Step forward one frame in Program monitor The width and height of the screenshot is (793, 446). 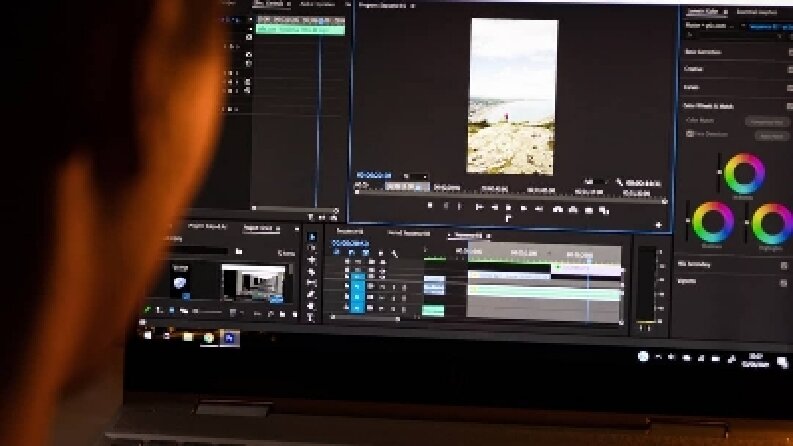[x=523, y=208]
